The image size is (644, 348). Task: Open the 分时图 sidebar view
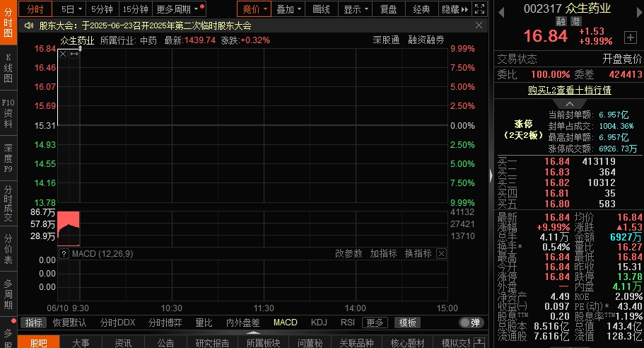coord(8,23)
